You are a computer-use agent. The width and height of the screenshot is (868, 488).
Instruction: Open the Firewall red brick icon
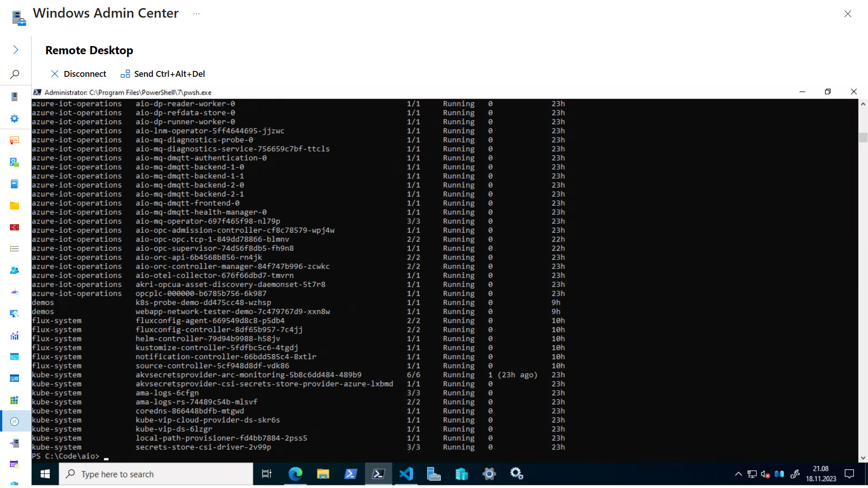coord(14,227)
